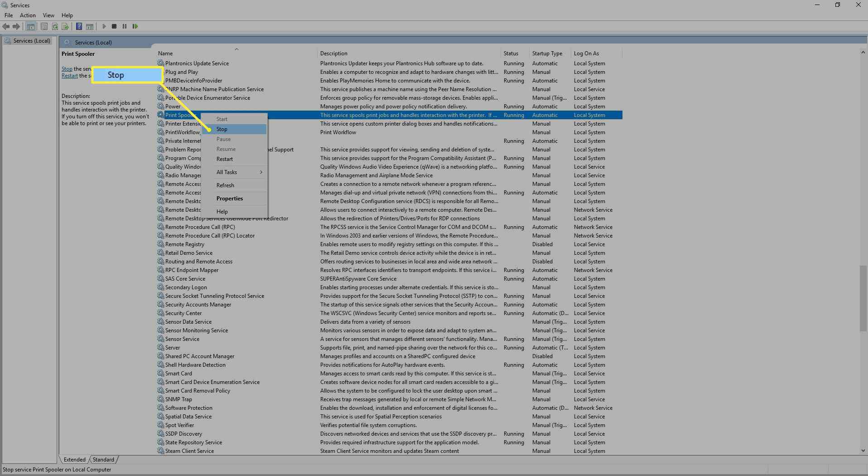
Task: Go back using the toolbar back arrow
Action: click(6, 26)
